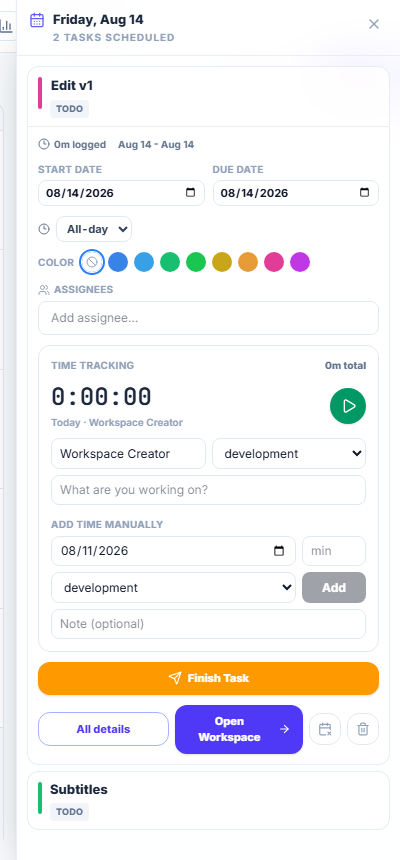
Task: Focus the Add assignee field
Action: click(x=209, y=318)
